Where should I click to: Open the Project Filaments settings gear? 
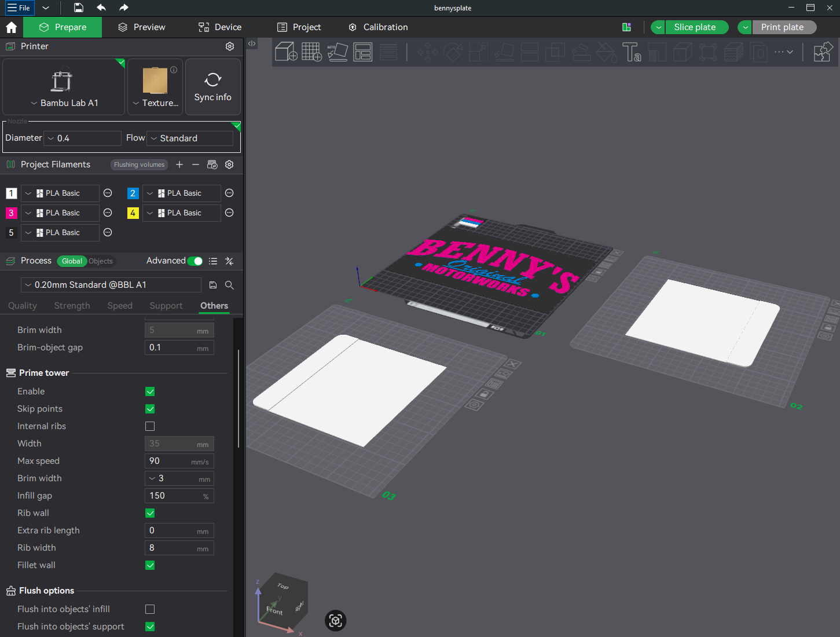(229, 164)
